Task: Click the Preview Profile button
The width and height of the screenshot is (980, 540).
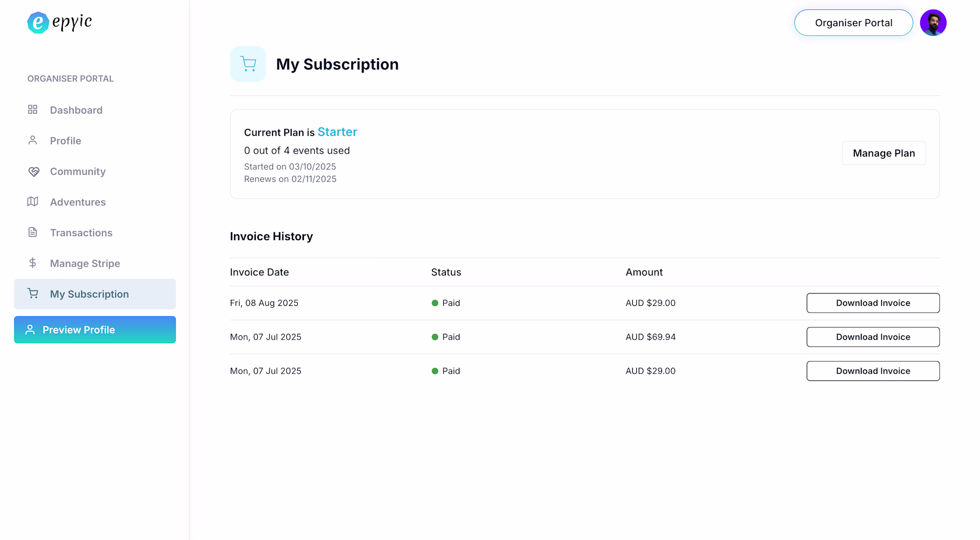Action: click(95, 330)
